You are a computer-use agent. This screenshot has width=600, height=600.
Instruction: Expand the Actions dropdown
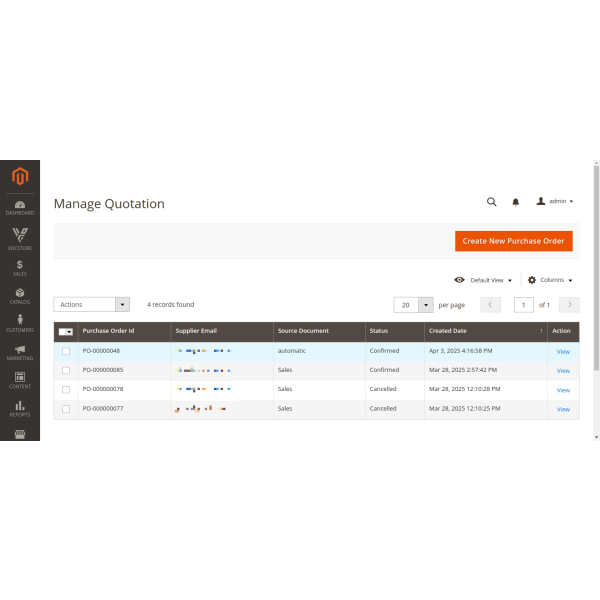coord(91,304)
